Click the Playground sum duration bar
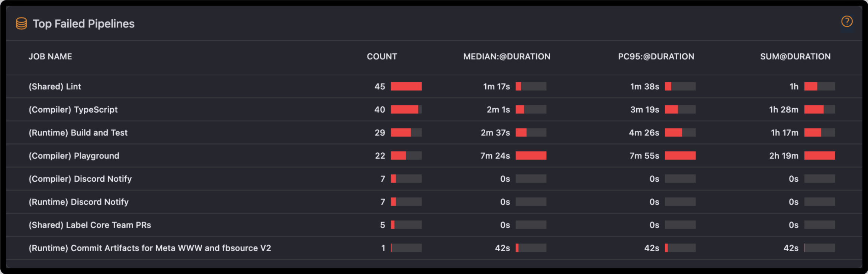Image resolution: width=868 pixels, height=274 pixels. pos(819,156)
